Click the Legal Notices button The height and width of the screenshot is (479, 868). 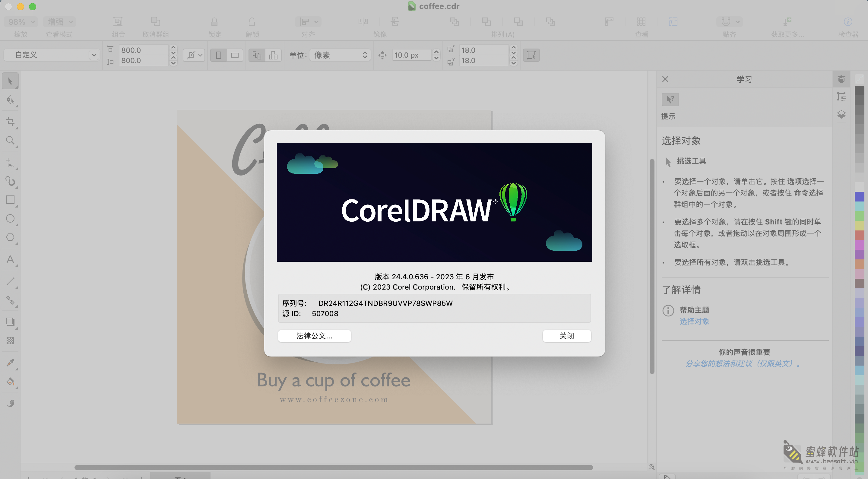[314, 336]
